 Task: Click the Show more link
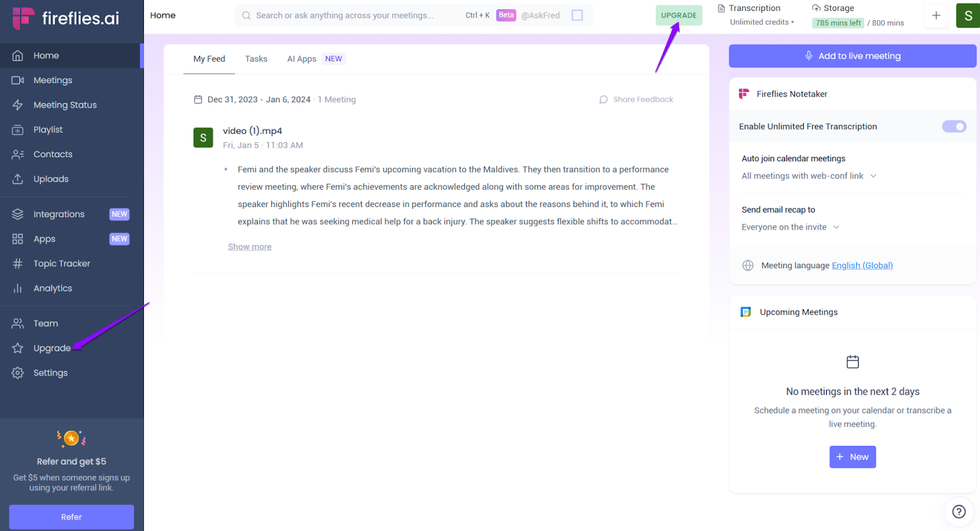(250, 247)
